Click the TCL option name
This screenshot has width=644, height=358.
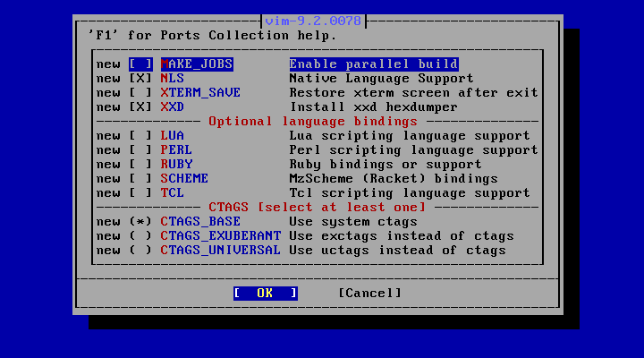(x=172, y=193)
